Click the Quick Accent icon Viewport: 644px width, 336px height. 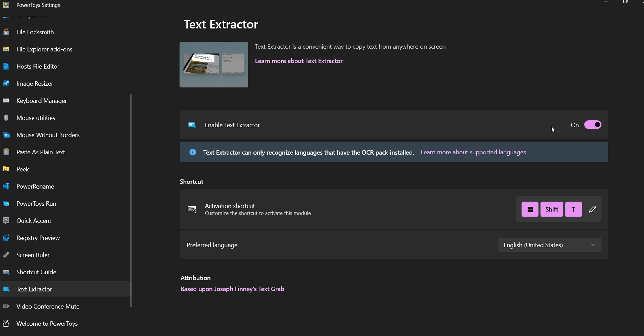click(6, 221)
